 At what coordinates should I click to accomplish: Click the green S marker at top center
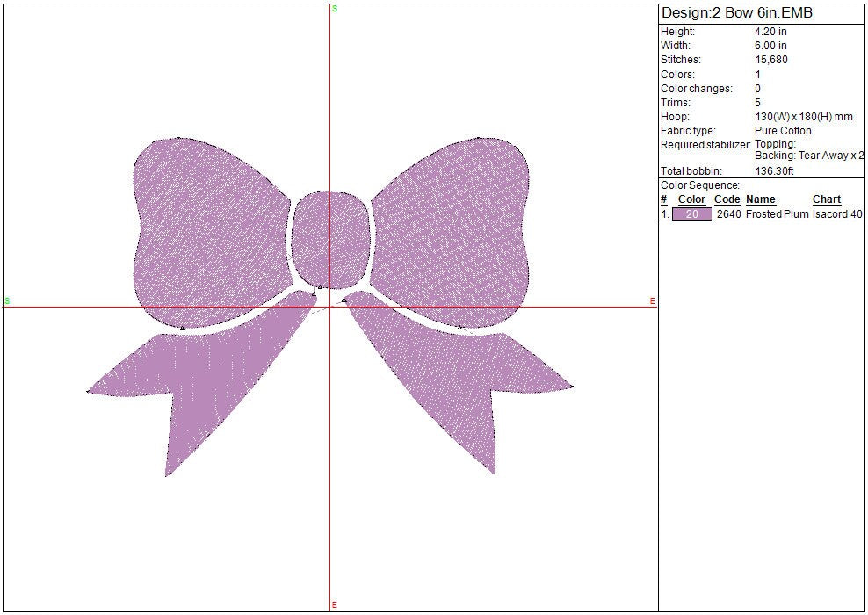point(335,8)
